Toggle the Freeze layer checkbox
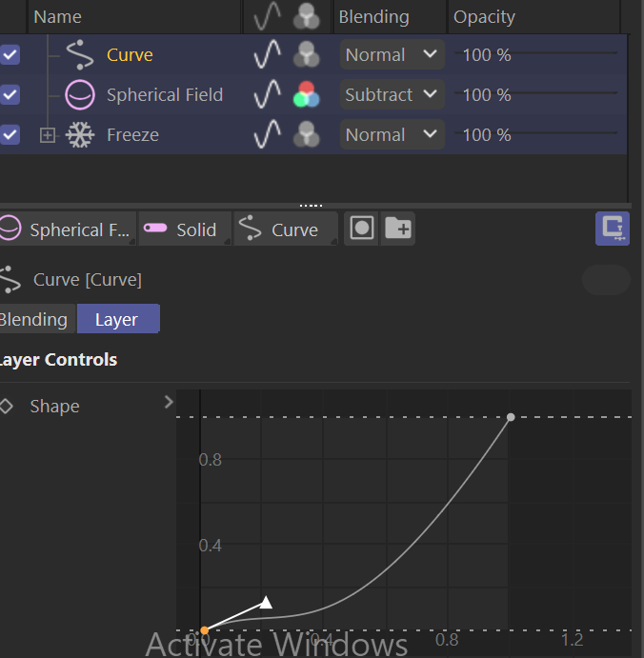Image resolution: width=644 pixels, height=658 pixels. (x=10, y=135)
